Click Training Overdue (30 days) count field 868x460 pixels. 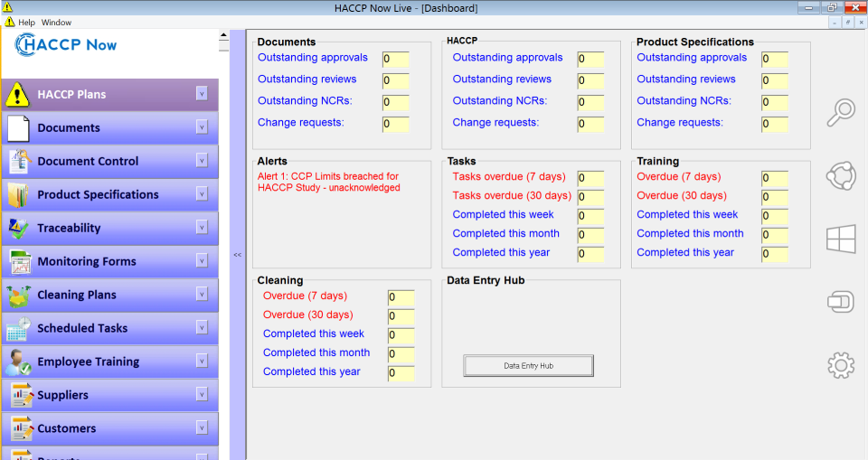pyautogui.click(x=775, y=197)
